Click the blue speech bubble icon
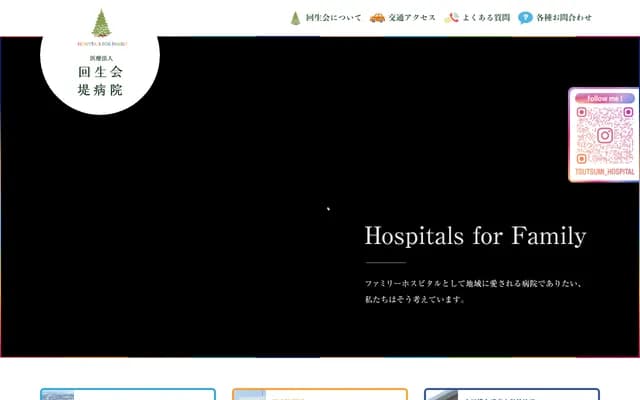The image size is (640, 400). click(x=525, y=18)
